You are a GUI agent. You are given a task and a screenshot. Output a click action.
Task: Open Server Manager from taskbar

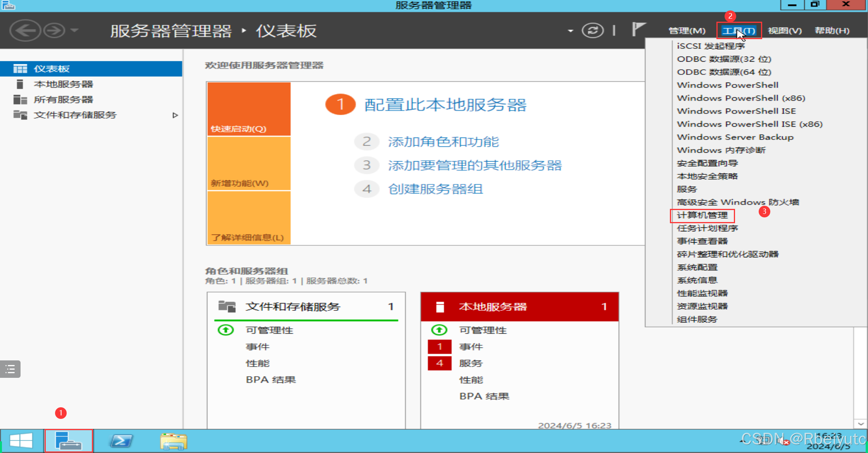[x=69, y=441]
